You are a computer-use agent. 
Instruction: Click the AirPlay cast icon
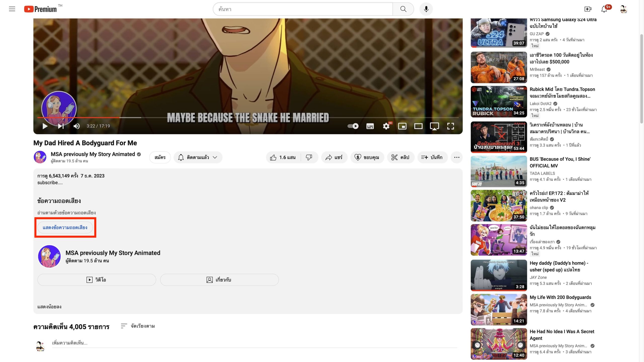434,126
